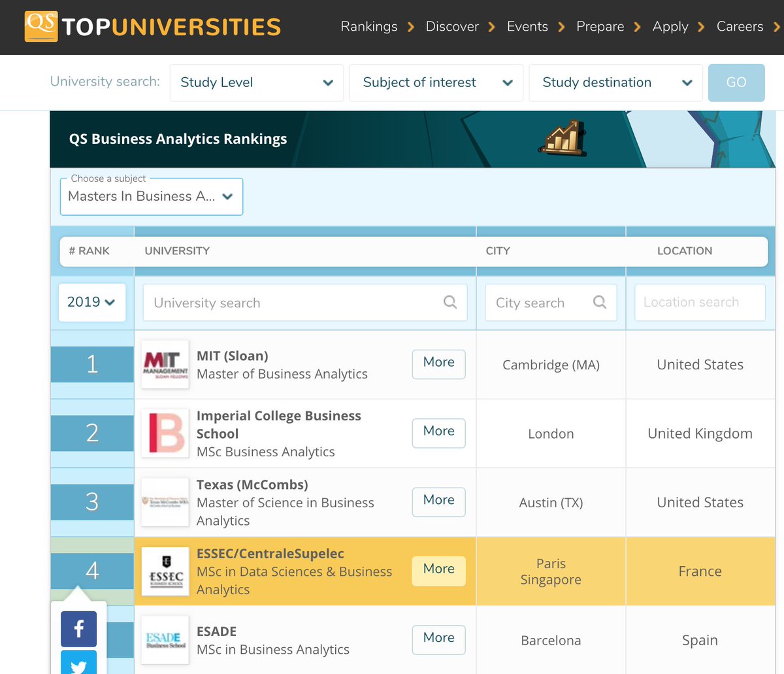This screenshot has width=784, height=674.
Task: Click More for ESADE
Action: (439, 640)
